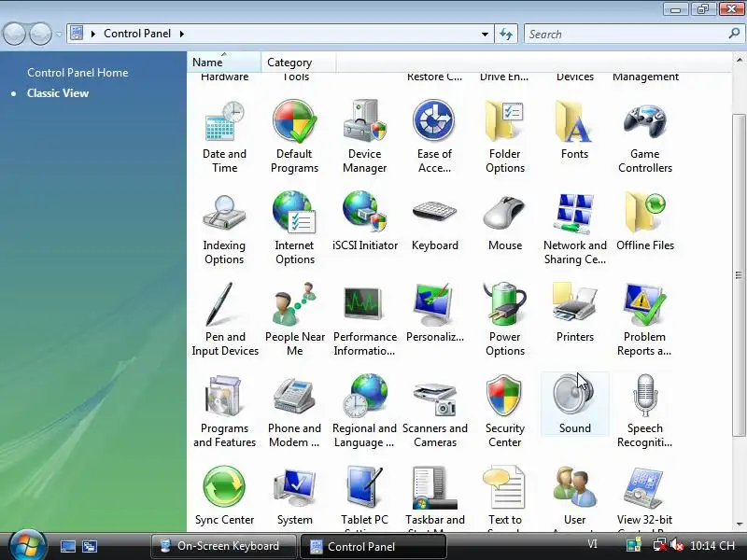
Task: Open the Fonts folder
Action: coord(574,130)
